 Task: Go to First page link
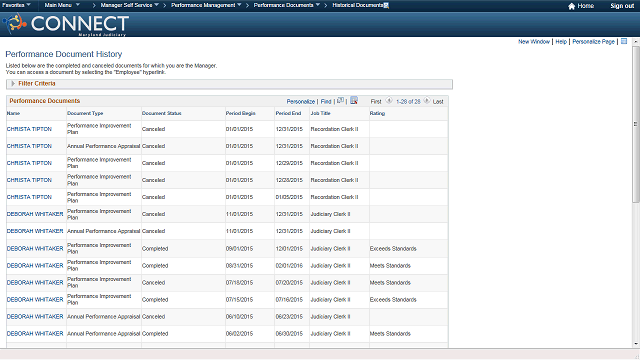tap(376, 102)
